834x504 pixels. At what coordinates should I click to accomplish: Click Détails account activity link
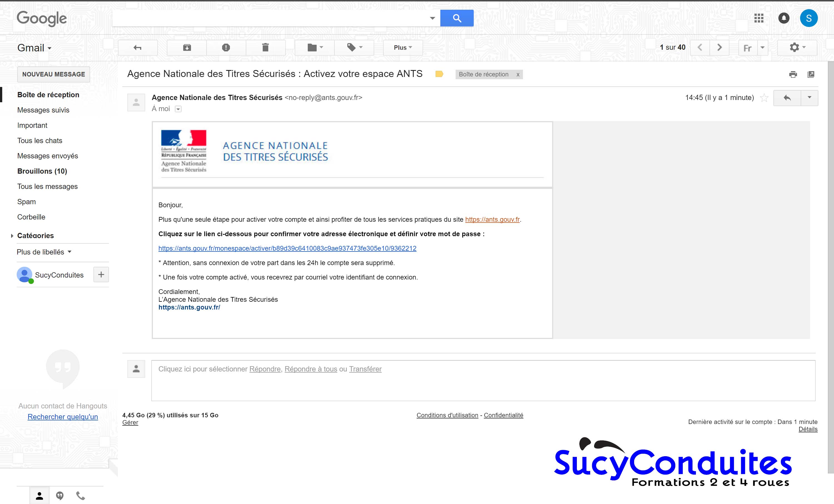coord(808,429)
